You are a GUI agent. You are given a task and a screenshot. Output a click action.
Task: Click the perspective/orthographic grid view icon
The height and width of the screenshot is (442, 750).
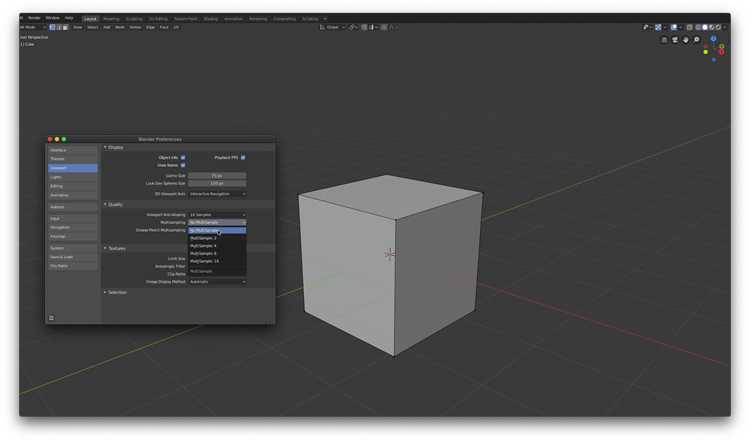[664, 40]
